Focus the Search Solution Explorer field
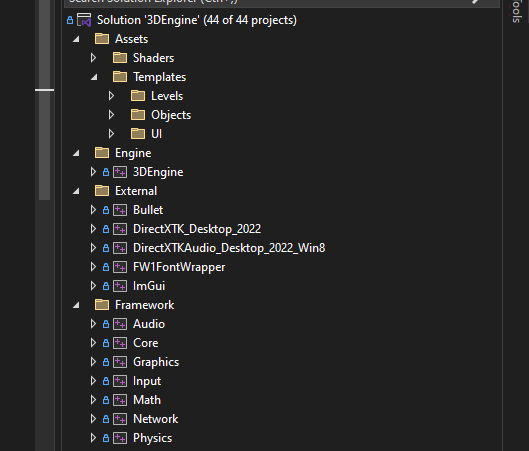 [x=281, y=3]
